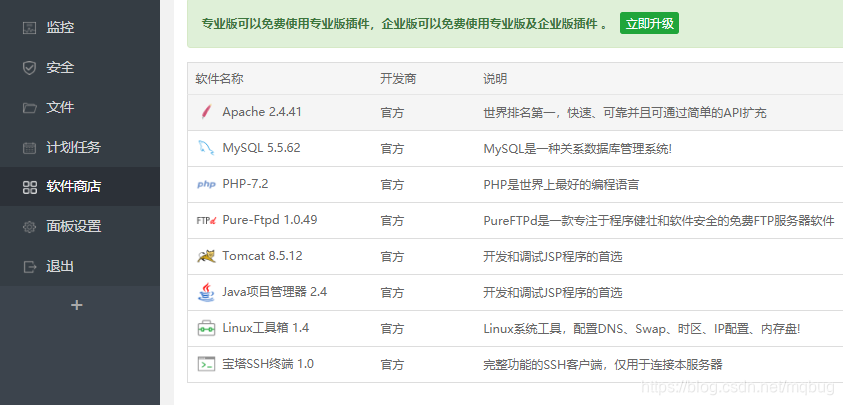
Task: Click the 软件名称 column header
Action: 219,79
